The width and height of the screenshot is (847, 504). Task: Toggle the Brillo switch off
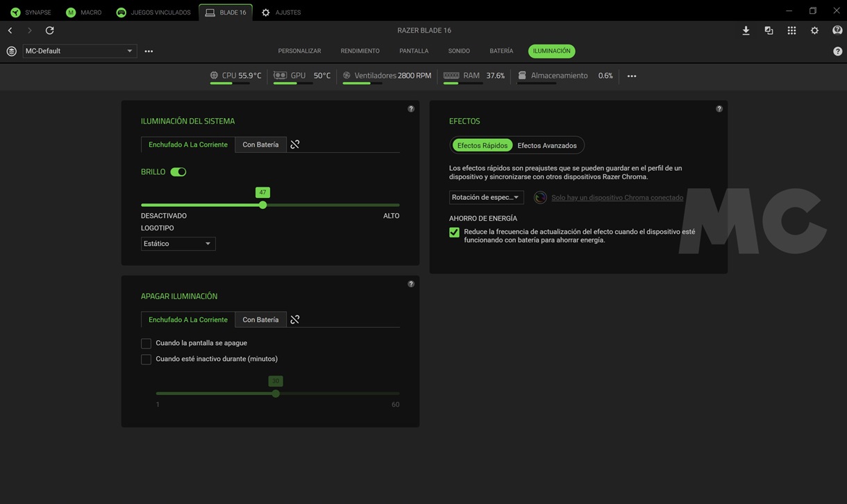pyautogui.click(x=178, y=172)
